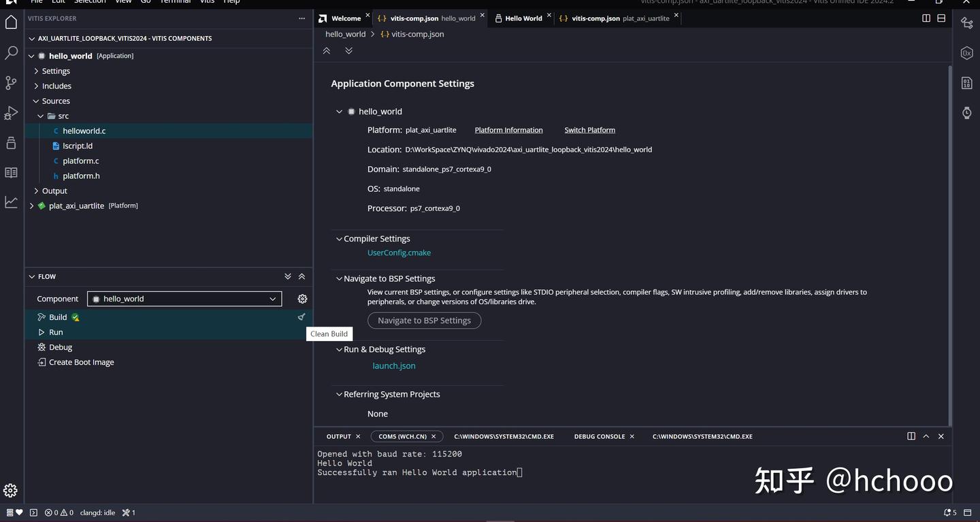
Task: Click errors and warnings count in status bar
Action: click(59, 512)
